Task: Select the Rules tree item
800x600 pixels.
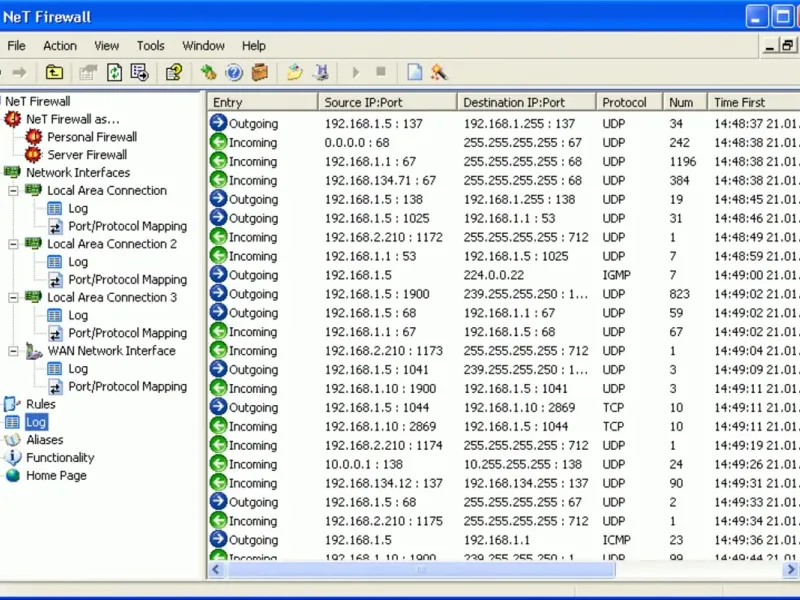Action: [41, 404]
